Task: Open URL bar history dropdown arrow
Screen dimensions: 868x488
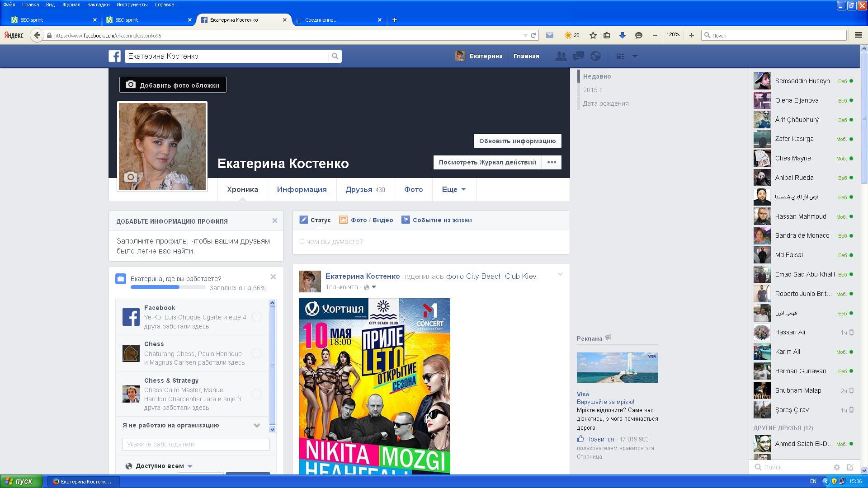Action: click(525, 35)
